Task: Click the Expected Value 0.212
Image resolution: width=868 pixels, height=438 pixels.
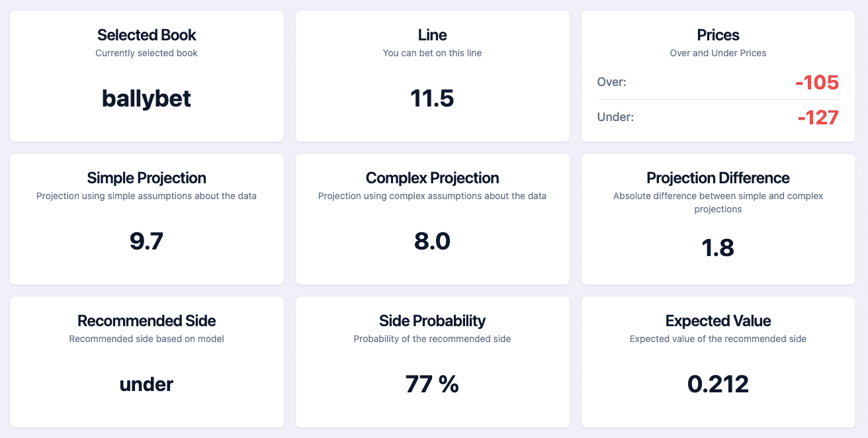Action: pyautogui.click(x=718, y=384)
